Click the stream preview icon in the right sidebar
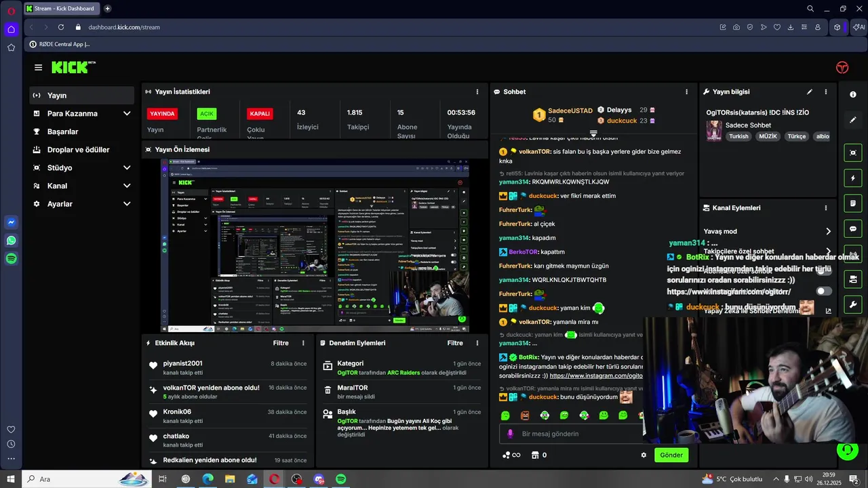 coord(853,152)
